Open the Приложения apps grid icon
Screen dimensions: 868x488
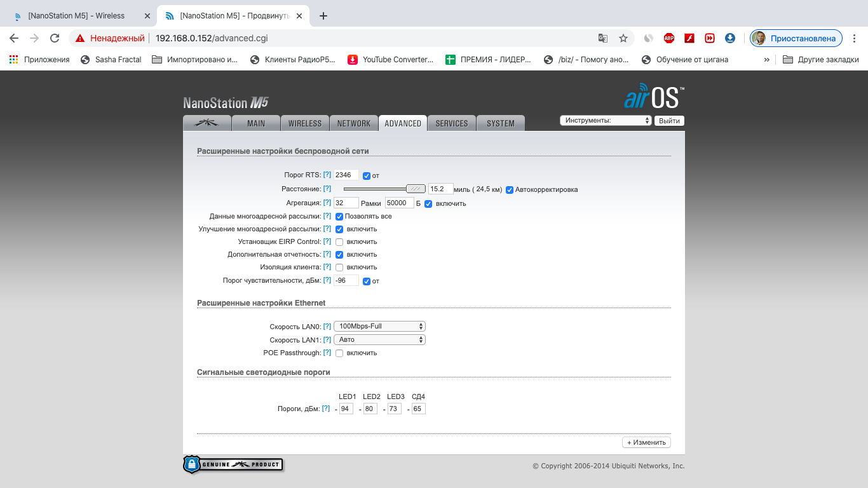click(x=14, y=60)
